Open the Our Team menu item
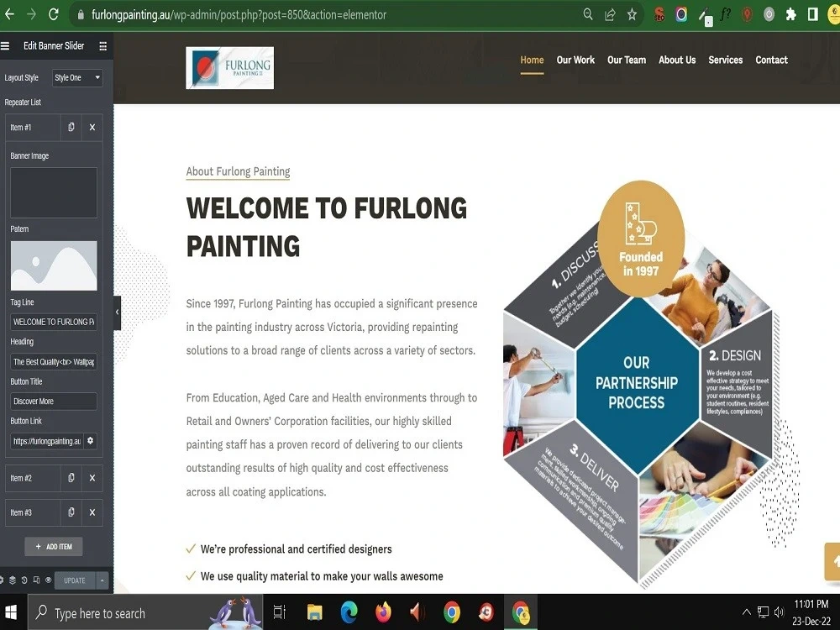The height and width of the screenshot is (630, 840). (627, 60)
